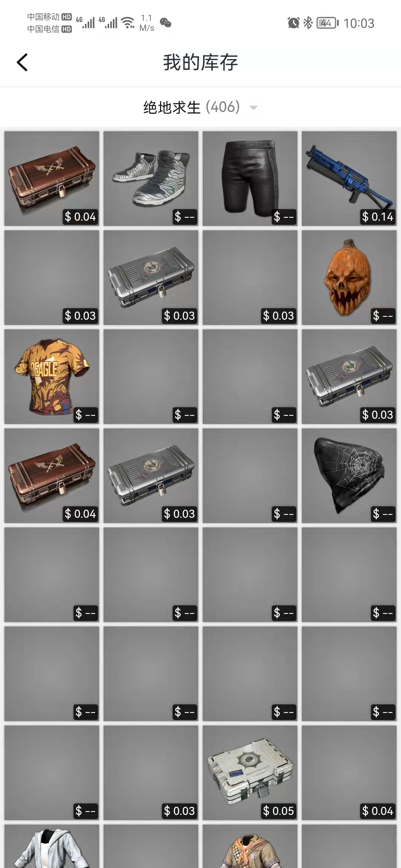
Task: Tap the Bluetooth status icon
Action: 308,23
